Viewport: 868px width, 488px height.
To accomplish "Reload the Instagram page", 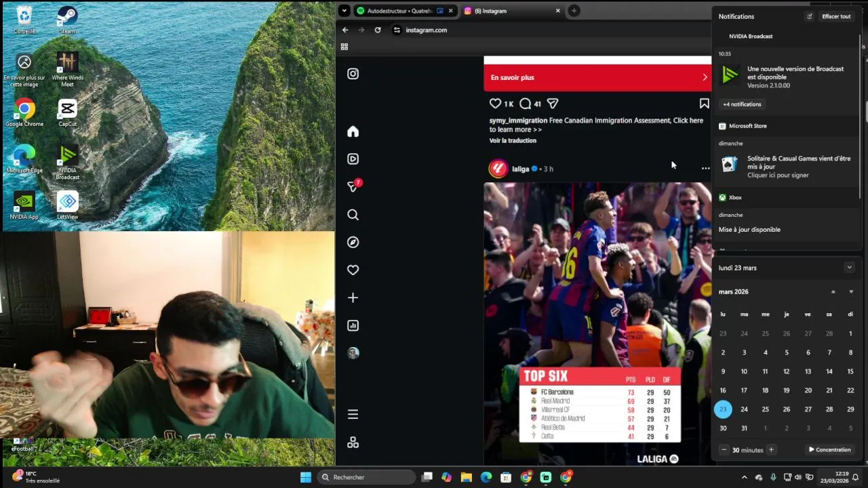I will (378, 30).
